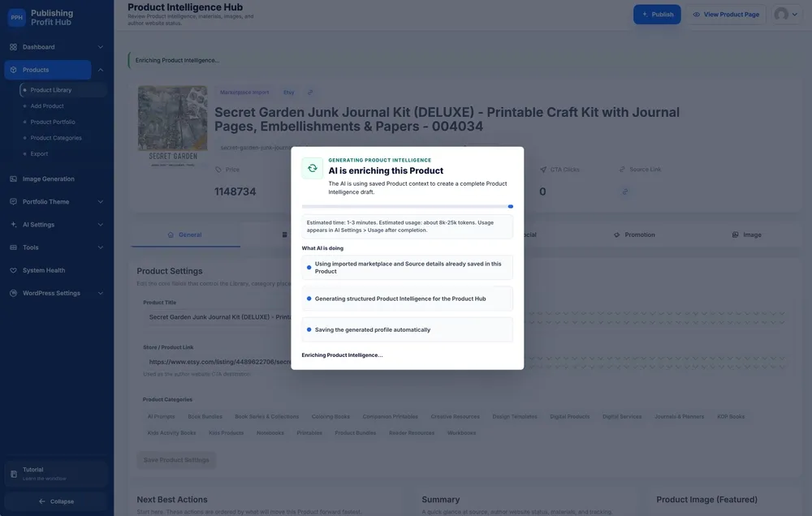Click the refresh icon in AI enriching dialog
The height and width of the screenshot is (516, 812).
tap(313, 168)
